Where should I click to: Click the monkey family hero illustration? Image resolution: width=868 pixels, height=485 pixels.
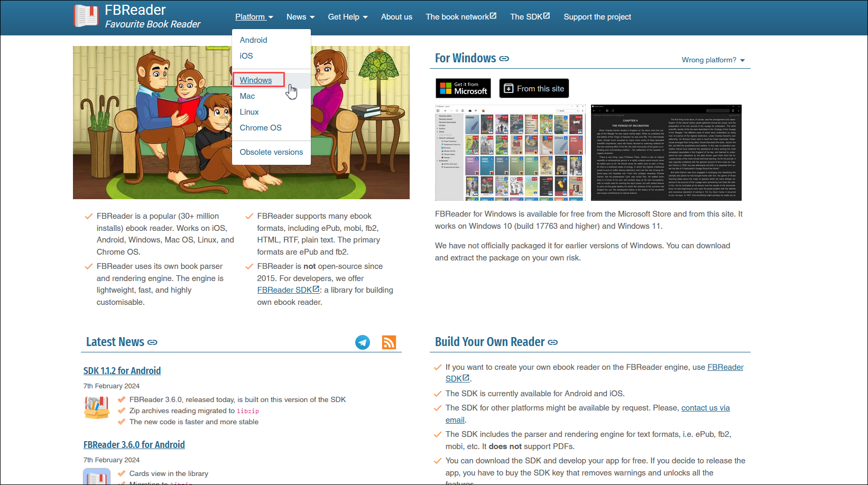pyautogui.click(x=241, y=123)
